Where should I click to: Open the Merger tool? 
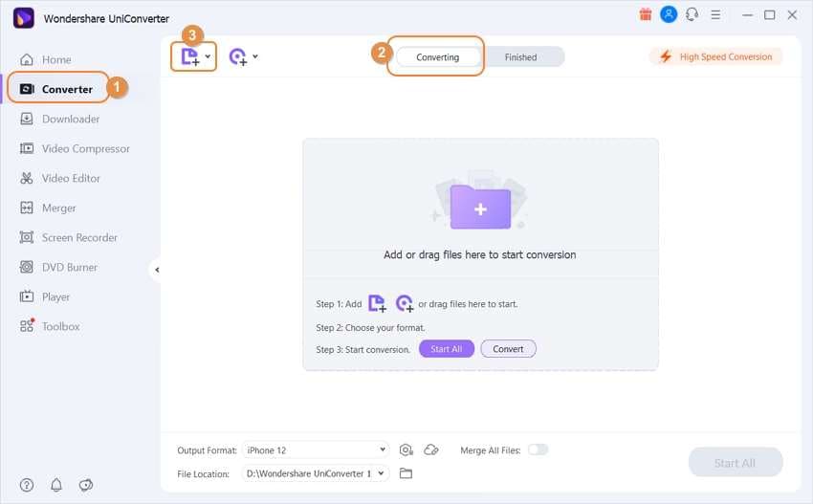48,208
